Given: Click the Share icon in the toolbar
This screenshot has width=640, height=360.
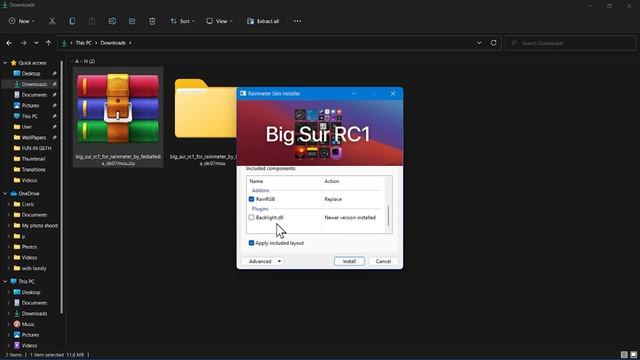Looking at the screenshot, I should [132, 21].
